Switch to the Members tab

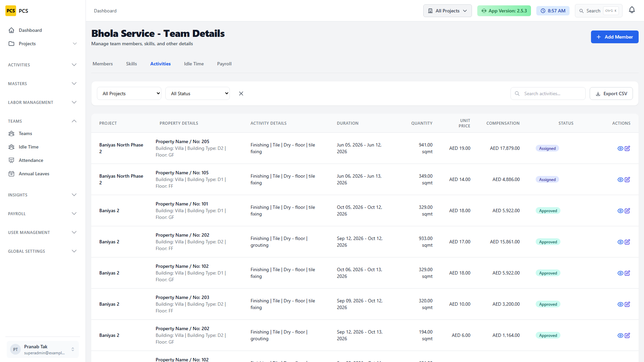coord(103,64)
